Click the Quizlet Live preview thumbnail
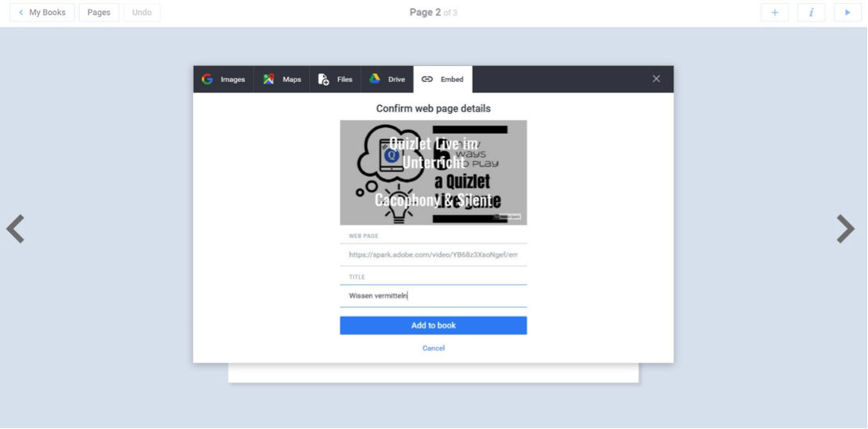This screenshot has width=868, height=429. pos(434,173)
